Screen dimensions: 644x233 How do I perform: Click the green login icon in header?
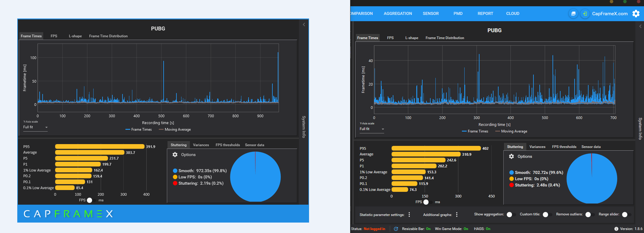585,13
